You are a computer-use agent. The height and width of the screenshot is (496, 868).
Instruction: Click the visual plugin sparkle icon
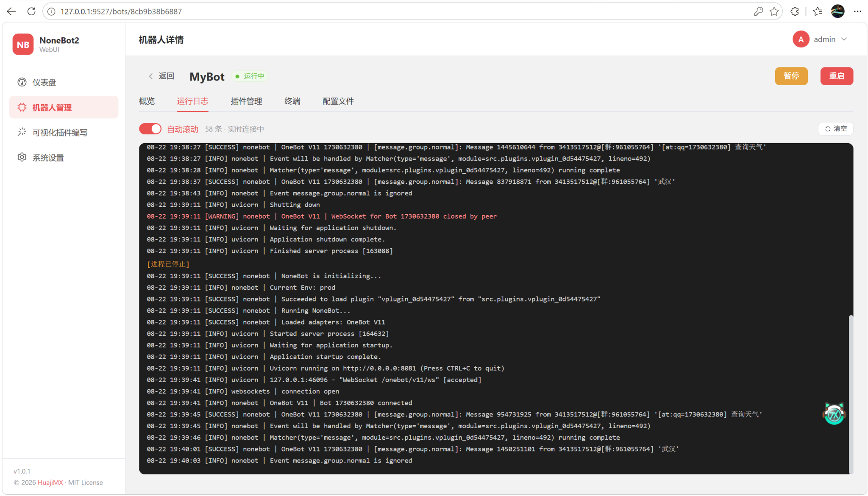22,132
